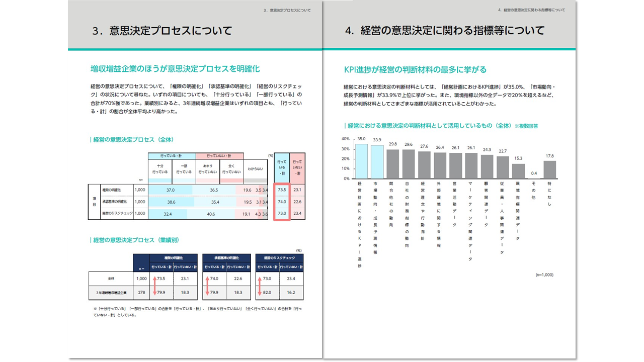Select the 33.9% 市場動向 light blue bar
The height and width of the screenshot is (362, 644).
tap(377, 162)
